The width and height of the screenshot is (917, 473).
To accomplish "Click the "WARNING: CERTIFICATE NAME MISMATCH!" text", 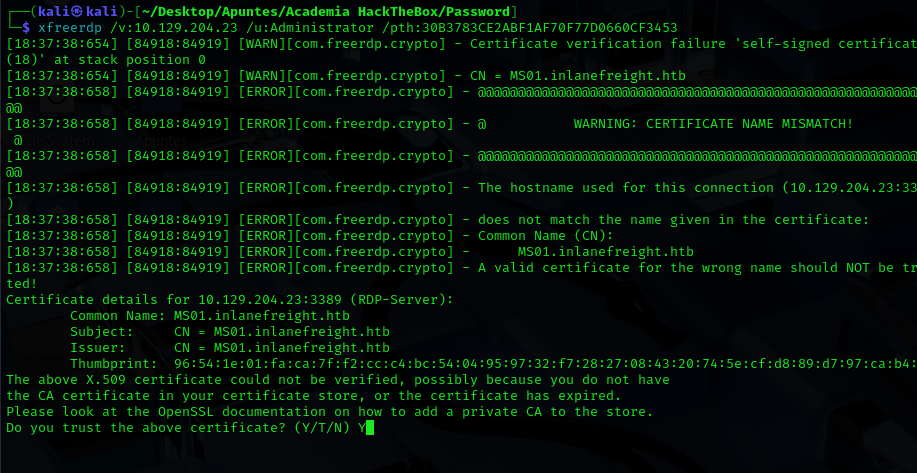I will [713, 123].
